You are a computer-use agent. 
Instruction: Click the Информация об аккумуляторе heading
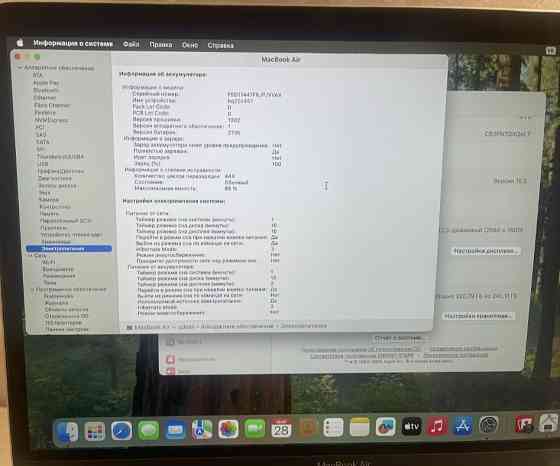pyautogui.click(x=163, y=74)
